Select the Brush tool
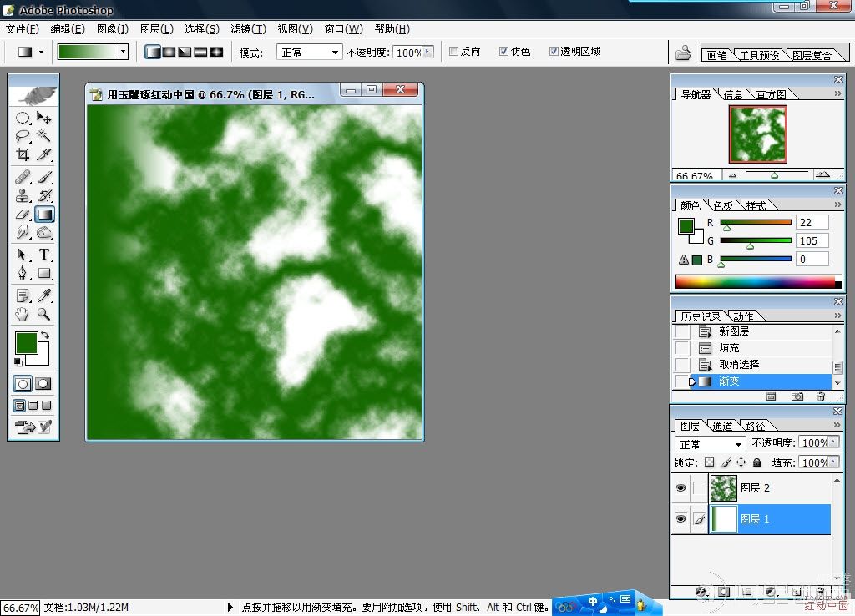 coord(44,177)
